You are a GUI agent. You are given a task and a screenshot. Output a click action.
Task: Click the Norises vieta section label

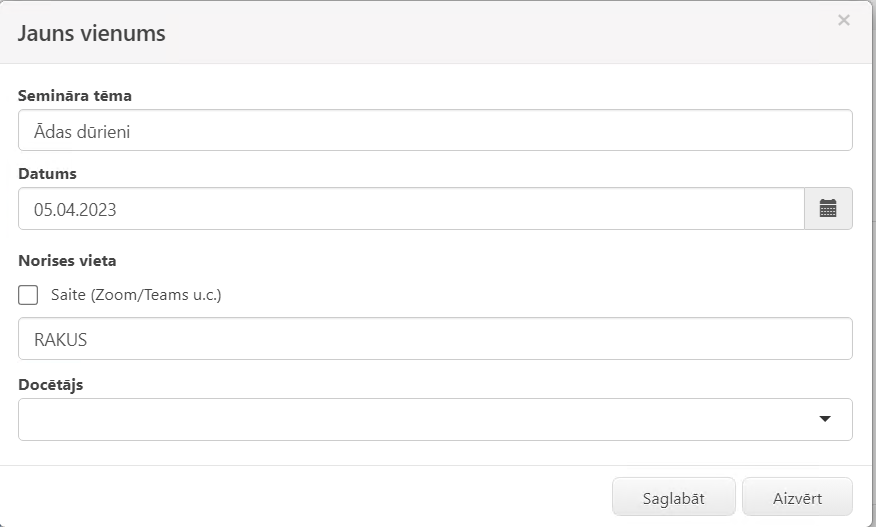(67, 261)
